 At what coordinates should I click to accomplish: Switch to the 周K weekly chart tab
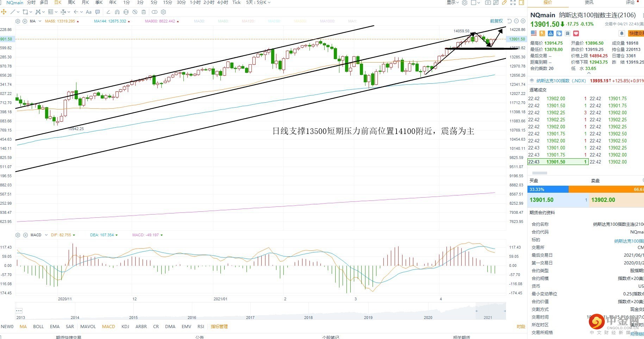click(x=71, y=2)
